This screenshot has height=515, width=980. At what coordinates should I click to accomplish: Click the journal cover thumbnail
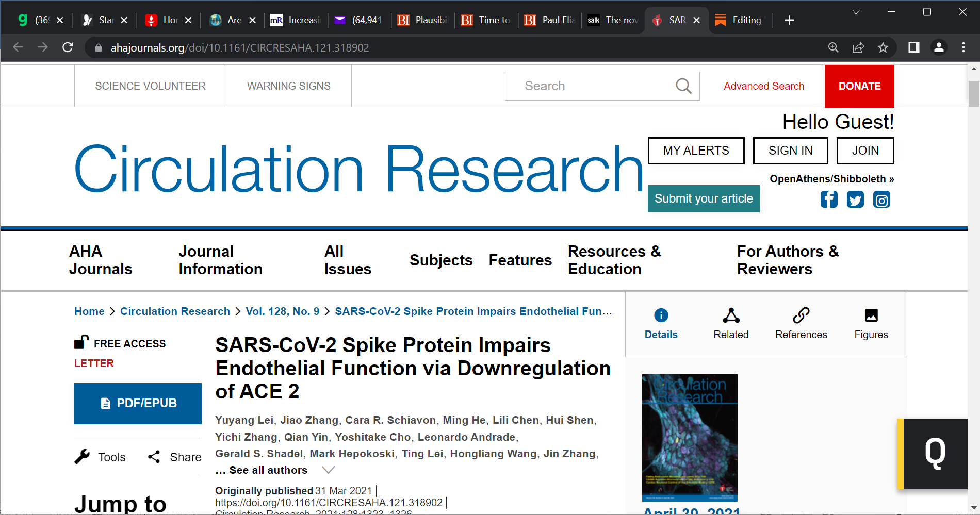[x=690, y=438]
